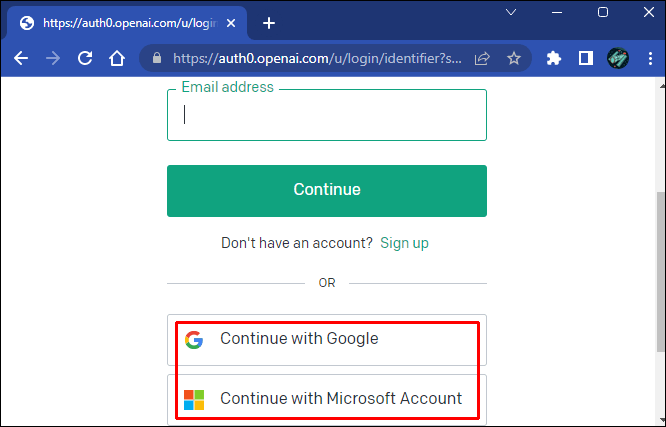Choose Continue with Microsoft Account
666x427 pixels.
tap(326, 398)
